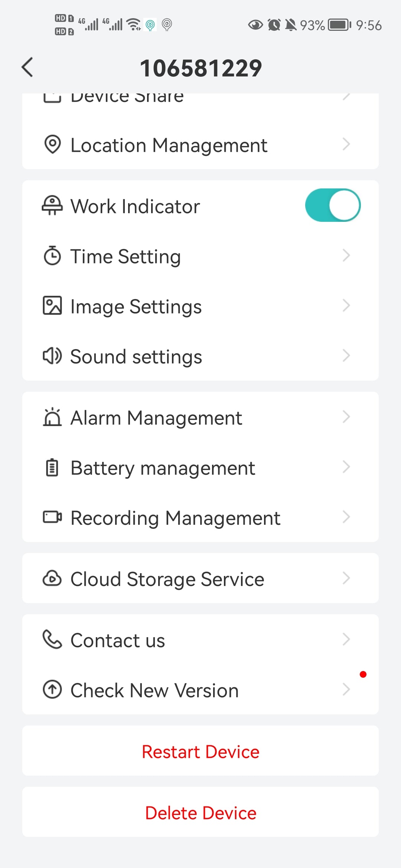Viewport: 401px width, 868px height.
Task: Tap the Location Management pin icon
Action: click(x=52, y=144)
